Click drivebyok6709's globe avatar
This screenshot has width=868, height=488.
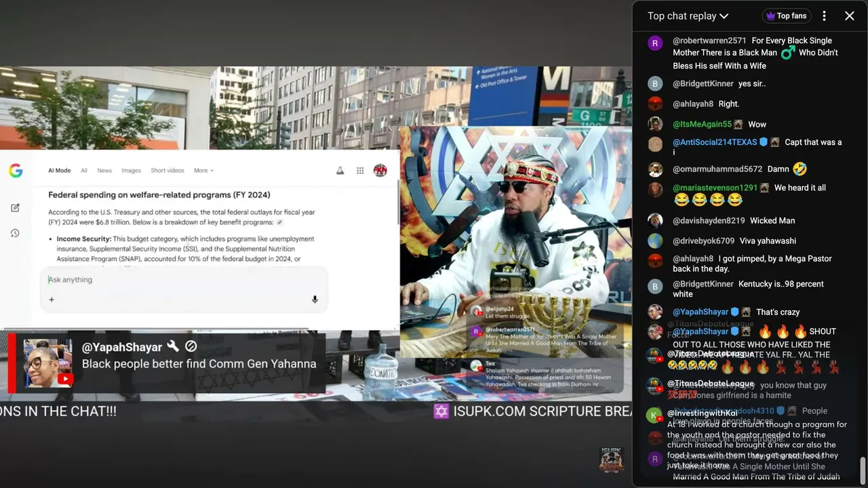(x=655, y=241)
